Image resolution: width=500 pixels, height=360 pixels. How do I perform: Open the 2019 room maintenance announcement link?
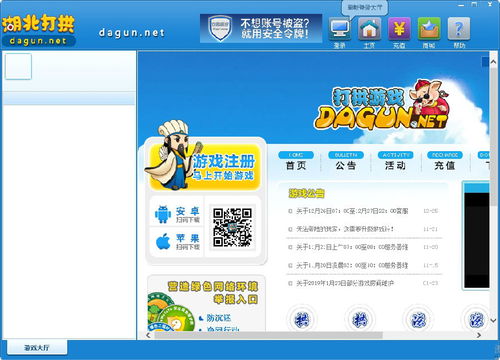click(x=345, y=283)
